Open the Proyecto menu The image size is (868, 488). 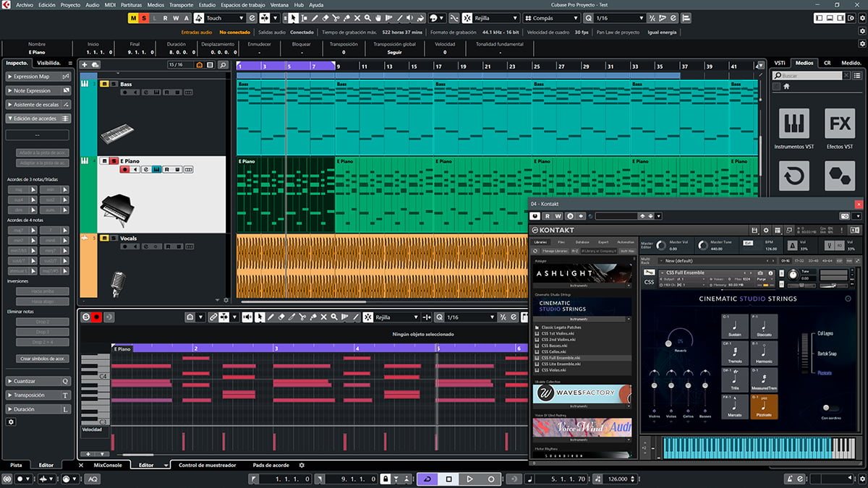(70, 4)
